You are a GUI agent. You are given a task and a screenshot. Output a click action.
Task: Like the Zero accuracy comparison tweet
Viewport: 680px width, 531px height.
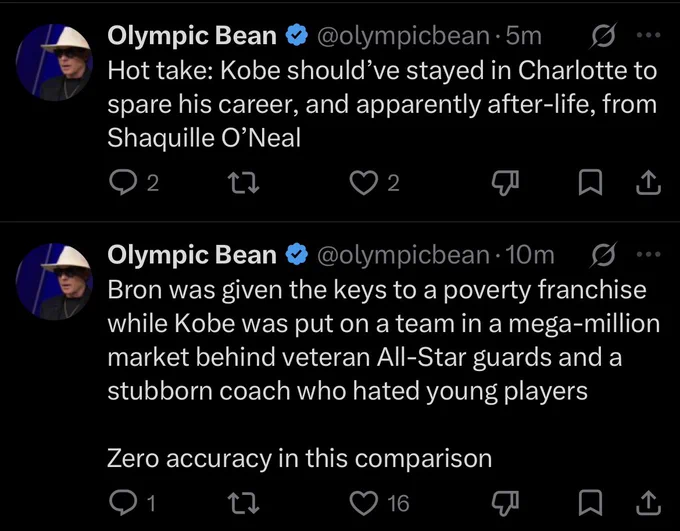(363, 503)
